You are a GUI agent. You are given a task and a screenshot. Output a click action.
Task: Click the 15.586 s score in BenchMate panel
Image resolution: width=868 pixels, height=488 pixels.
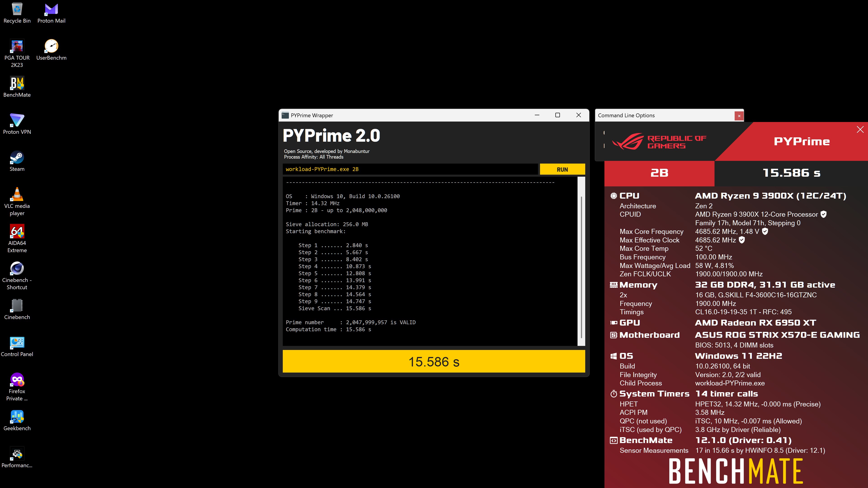coord(791,173)
